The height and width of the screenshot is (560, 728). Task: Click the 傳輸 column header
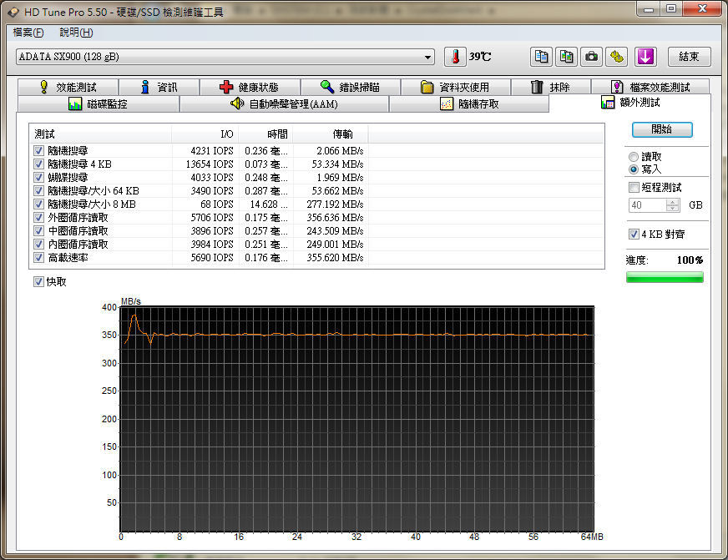pos(331,134)
